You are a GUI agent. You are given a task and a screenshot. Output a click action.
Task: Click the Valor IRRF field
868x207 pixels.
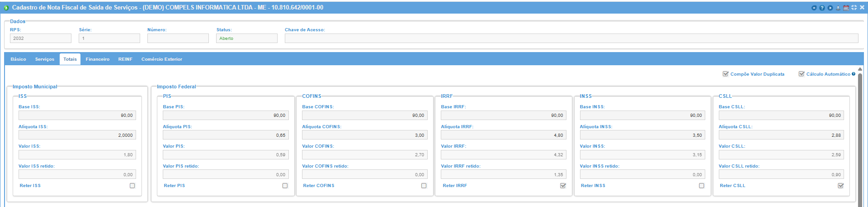click(504, 155)
